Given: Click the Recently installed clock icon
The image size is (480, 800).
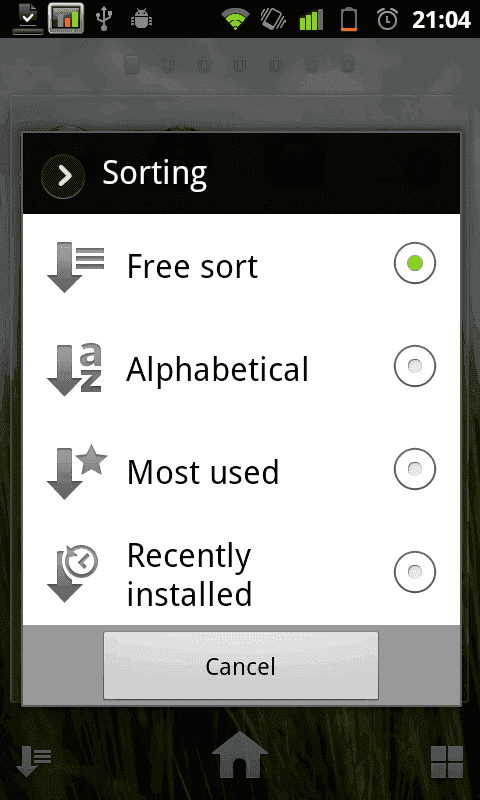Looking at the screenshot, I should click(x=72, y=573).
